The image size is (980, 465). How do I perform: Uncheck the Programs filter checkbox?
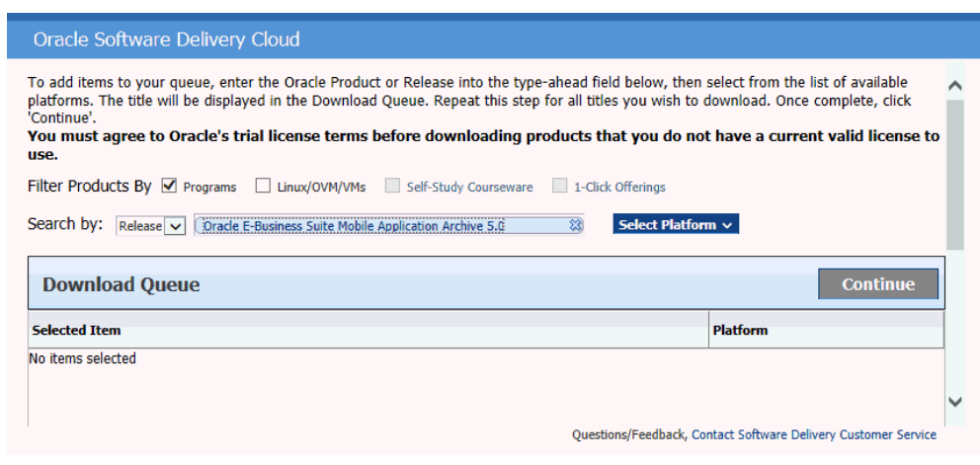coord(169,186)
